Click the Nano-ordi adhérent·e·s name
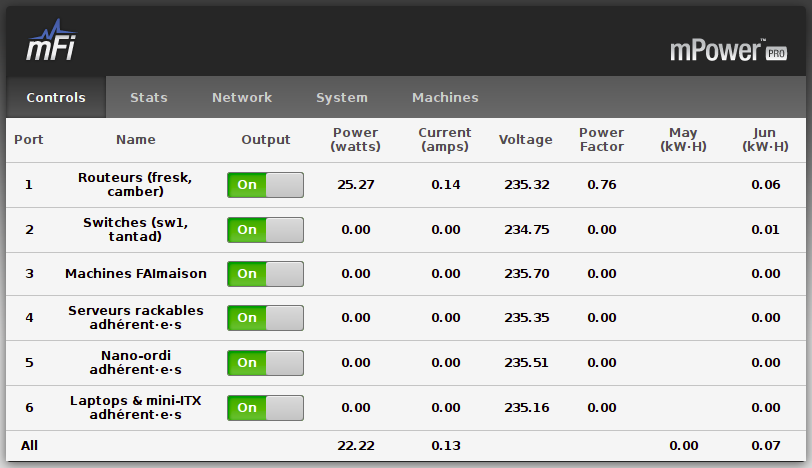This screenshot has height=468, width=812. click(136, 362)
